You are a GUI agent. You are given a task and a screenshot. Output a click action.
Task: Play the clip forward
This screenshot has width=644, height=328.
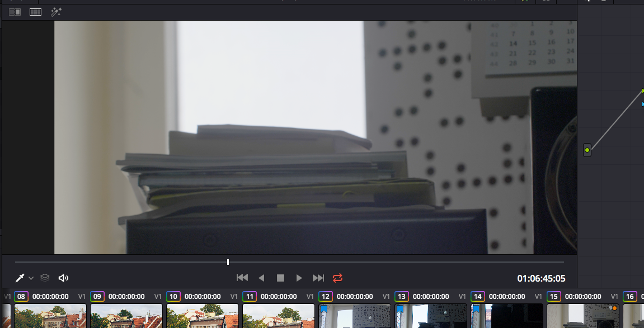pos(299,278)
